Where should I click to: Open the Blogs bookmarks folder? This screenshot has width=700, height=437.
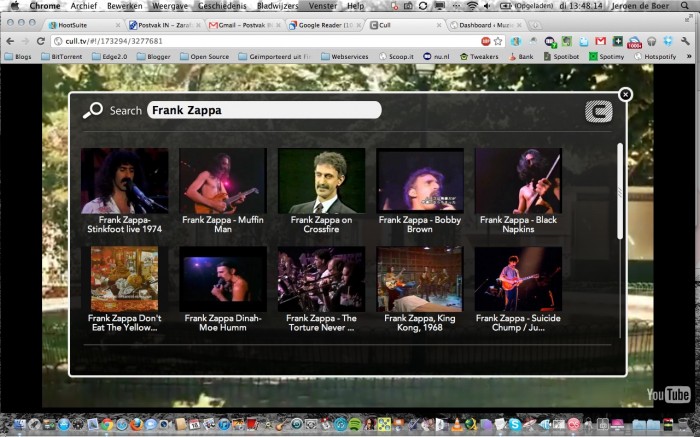point(18,57)
